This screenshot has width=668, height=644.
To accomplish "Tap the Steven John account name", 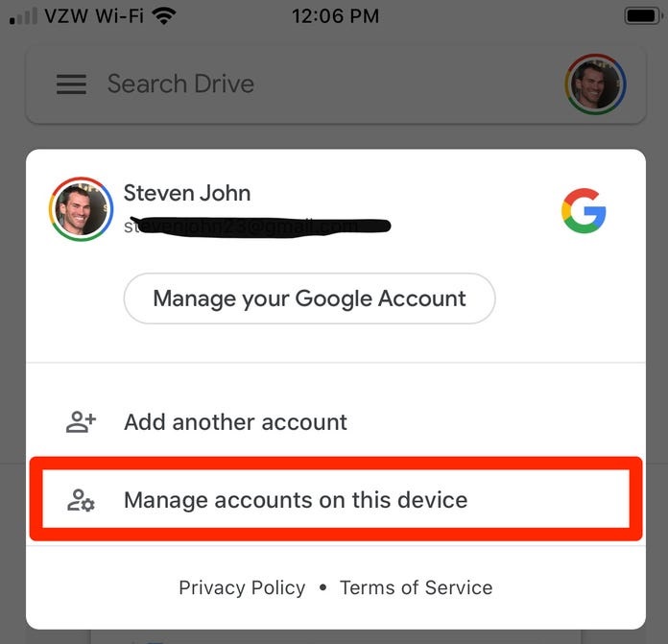I will click(x=187, y=193).
